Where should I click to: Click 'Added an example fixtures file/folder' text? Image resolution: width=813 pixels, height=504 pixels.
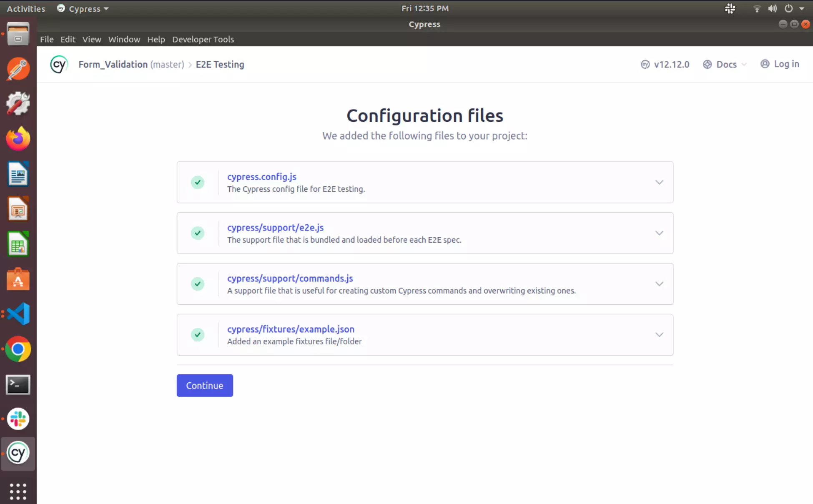tap(294, 341)
